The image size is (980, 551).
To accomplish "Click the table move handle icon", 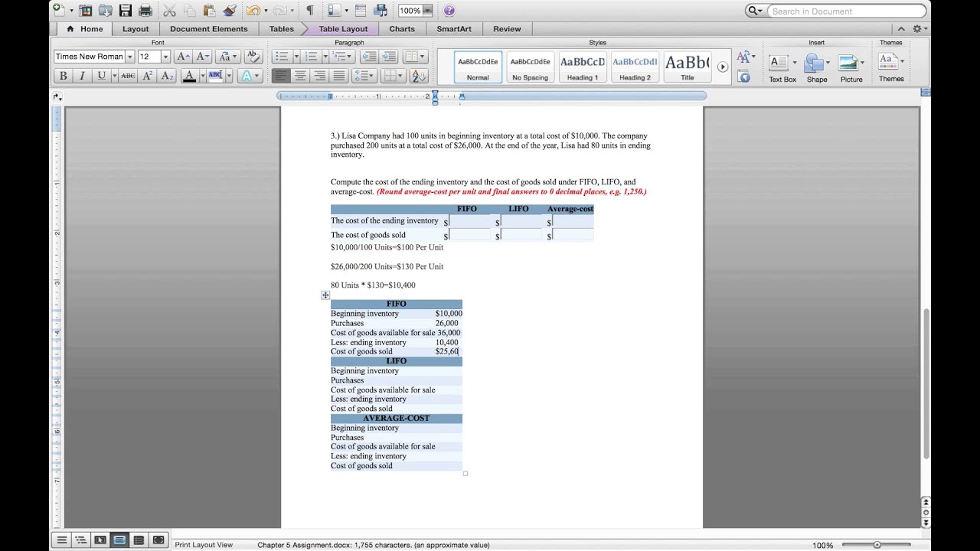I will (x=325, y=295).
